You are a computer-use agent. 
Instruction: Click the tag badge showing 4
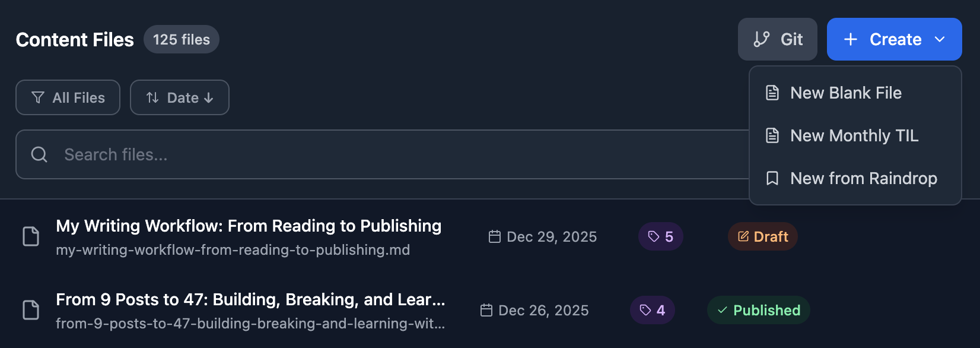[x=653, y=310]
